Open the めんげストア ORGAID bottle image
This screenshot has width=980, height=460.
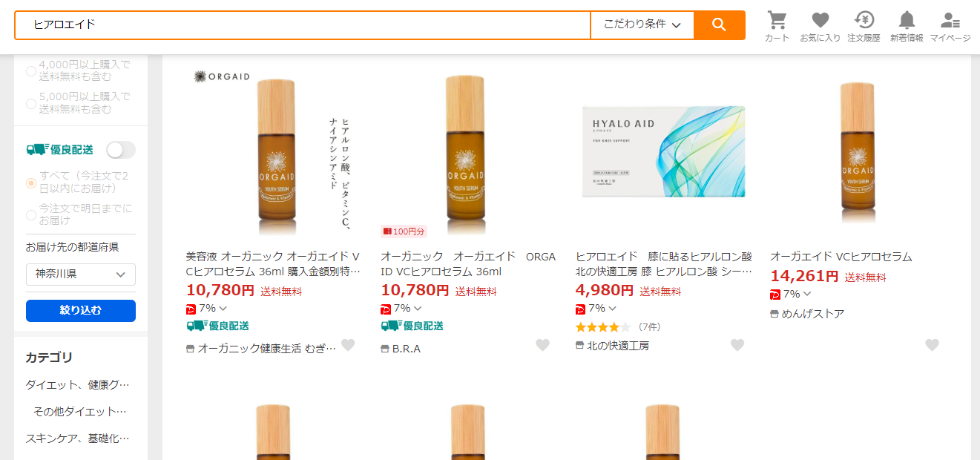(858, 152)
